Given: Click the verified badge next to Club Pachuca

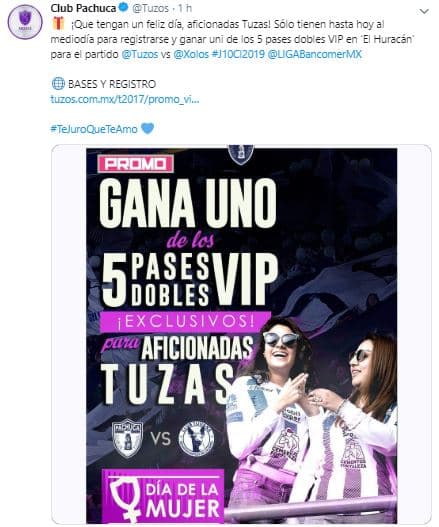Looking at the screenshot, I should tap(124, 8).
